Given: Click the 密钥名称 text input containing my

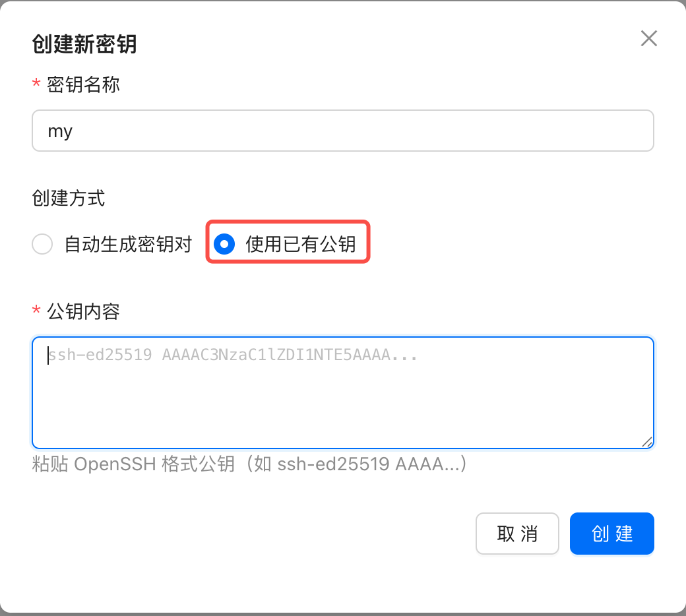Looking at the screenshot, I should [x=343, y=131].
